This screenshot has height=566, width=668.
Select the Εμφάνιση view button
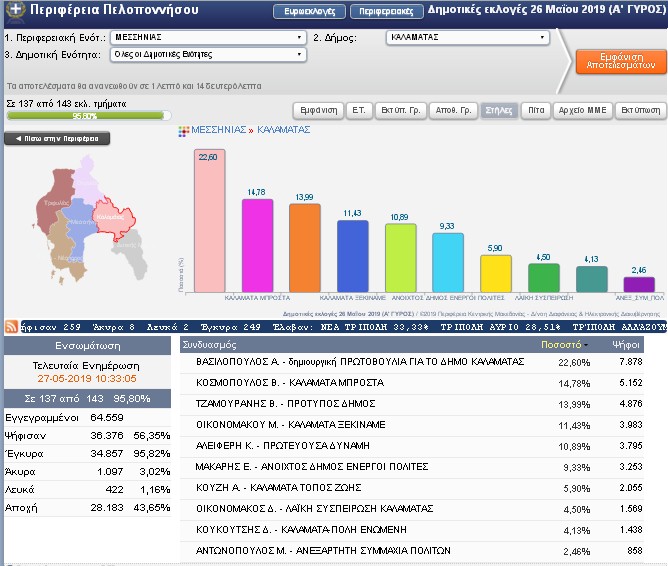click(319, 111)
